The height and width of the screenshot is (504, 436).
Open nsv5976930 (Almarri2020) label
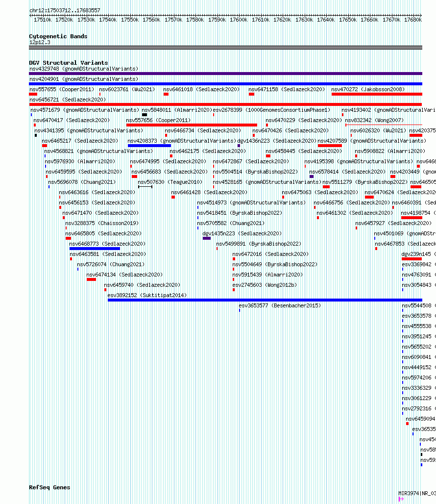click(80, 161)
